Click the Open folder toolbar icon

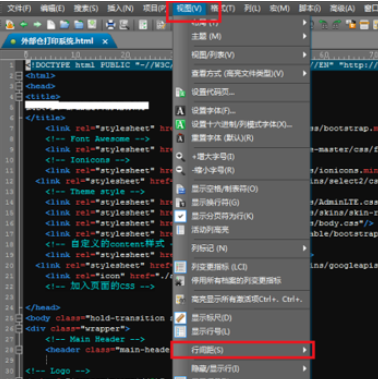(x=64, y=24)
